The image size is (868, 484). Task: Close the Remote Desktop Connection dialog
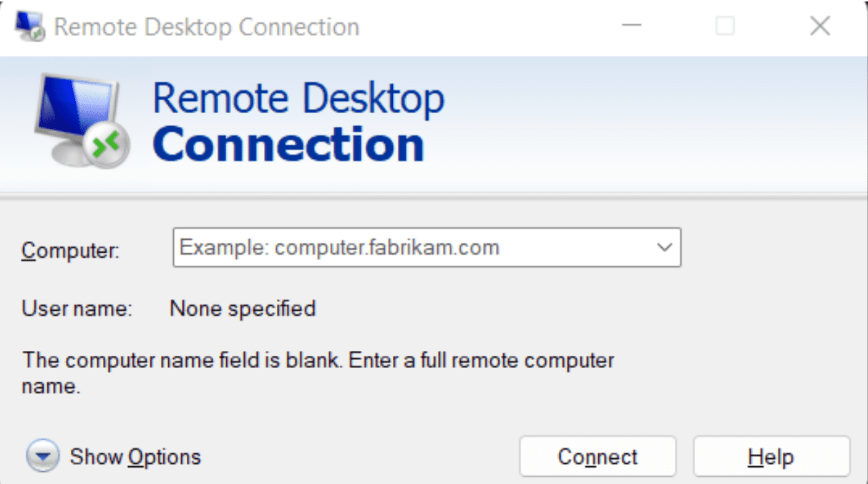[x=819, y=26]
